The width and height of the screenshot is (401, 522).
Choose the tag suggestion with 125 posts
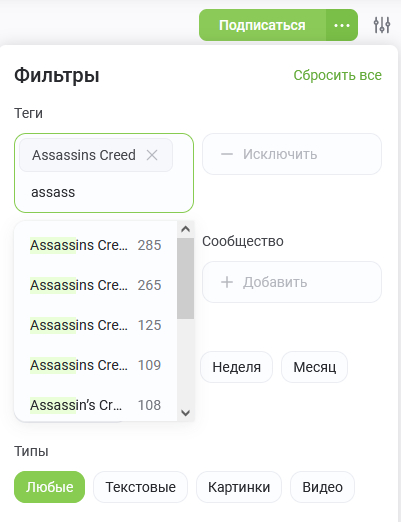coord(96,325)
